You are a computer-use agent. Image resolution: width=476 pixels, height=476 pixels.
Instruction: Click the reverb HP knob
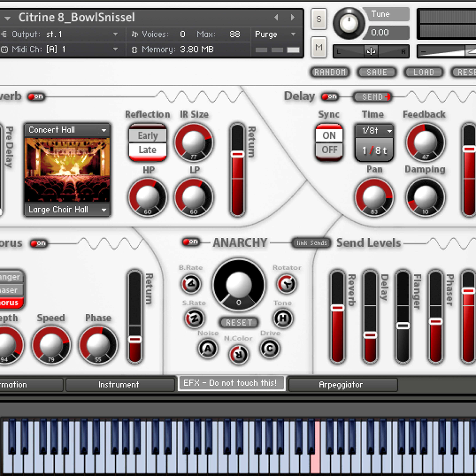(148, 197)
